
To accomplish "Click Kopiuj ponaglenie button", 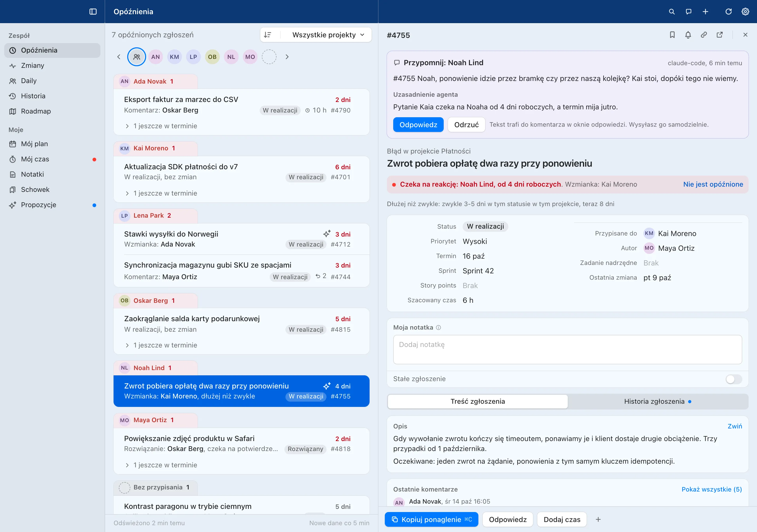I will [431, 519].
